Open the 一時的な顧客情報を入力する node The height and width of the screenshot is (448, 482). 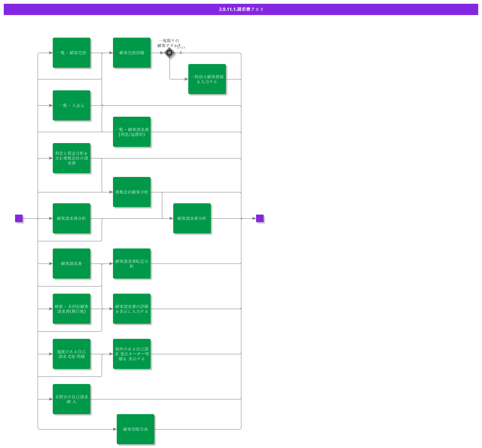[x=207, y=79]
